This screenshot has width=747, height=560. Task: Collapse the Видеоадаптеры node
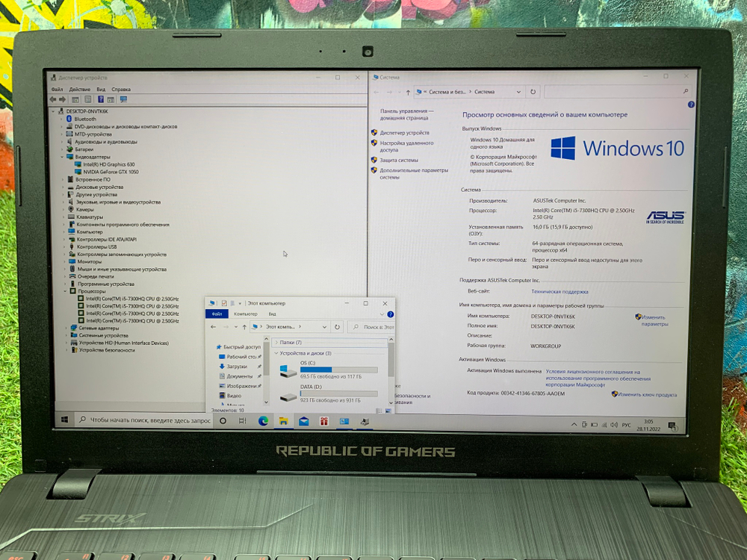click(x=62, y=157)
